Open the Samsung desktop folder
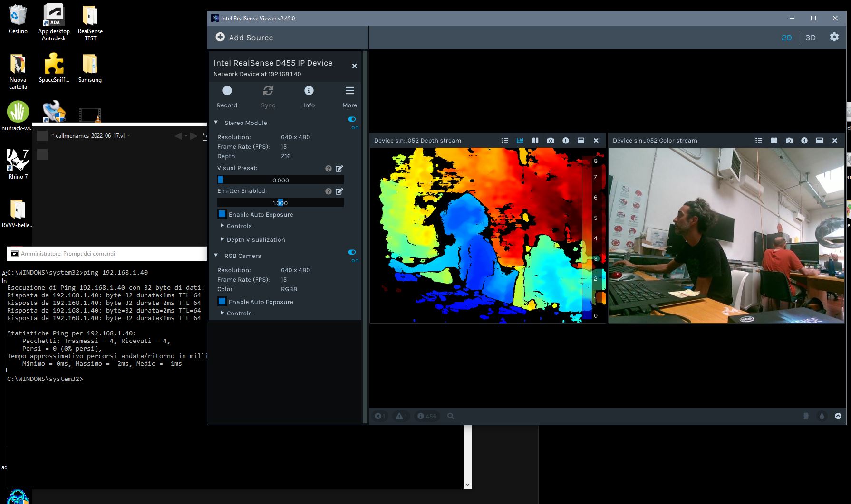 click(90, 67)
